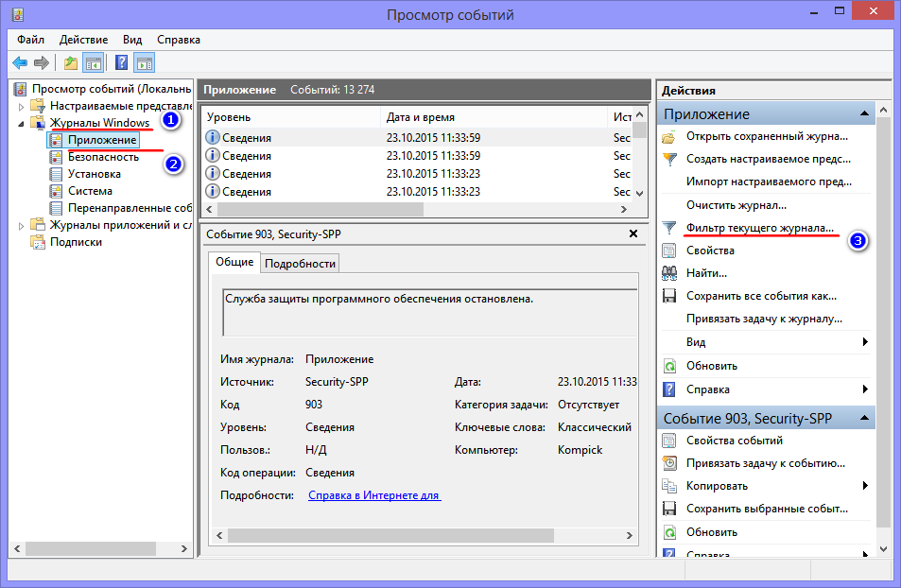Image resolution: width=901 pixels, height=588 pixels.
Task: Toggle the console tree pane toolbar icon
Action: (93, 62)
